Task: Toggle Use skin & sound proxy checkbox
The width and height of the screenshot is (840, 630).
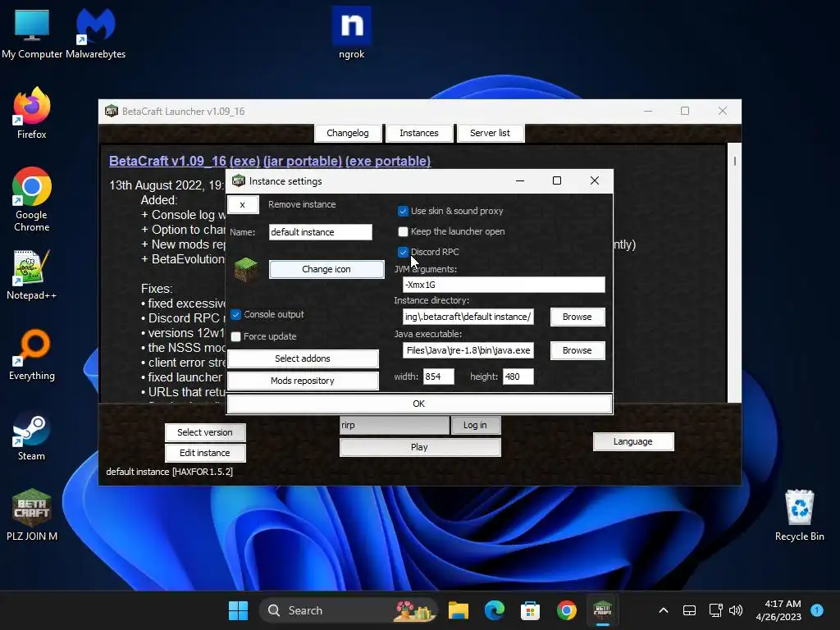Action: tap(403, 211)
